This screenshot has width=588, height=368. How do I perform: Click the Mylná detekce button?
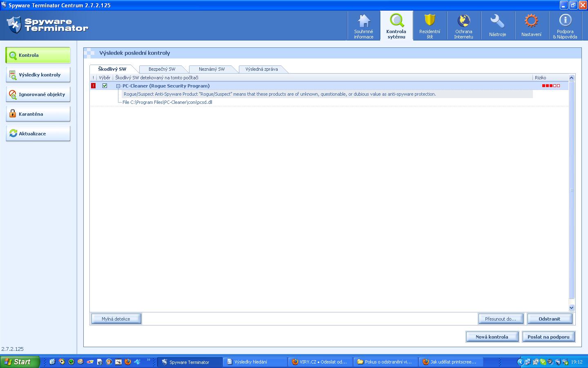[x=116, y=319]
